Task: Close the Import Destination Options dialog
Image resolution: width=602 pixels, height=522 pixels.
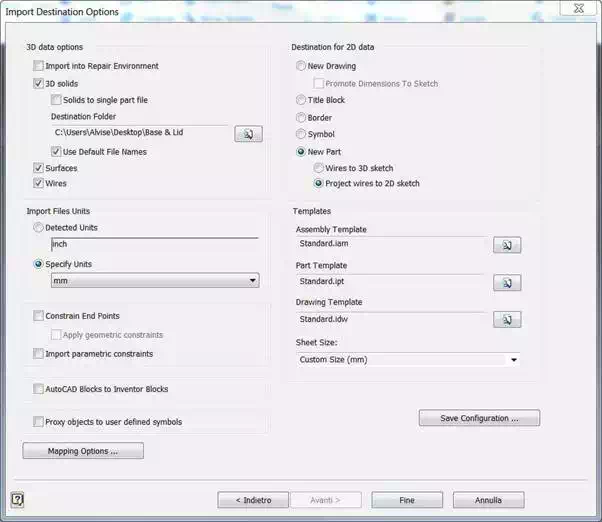Action: tap(579, 8)
